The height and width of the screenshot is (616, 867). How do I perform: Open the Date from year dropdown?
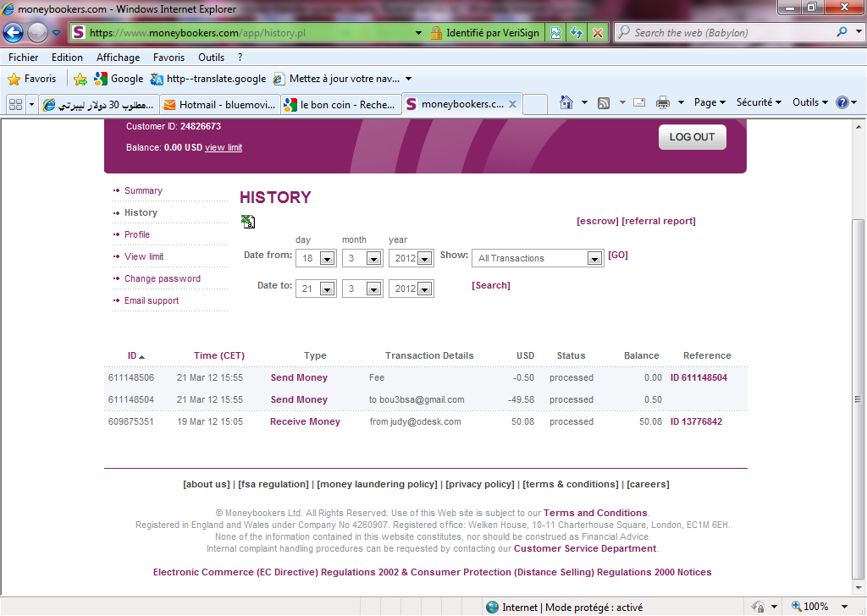pyautogui.click(x=425, y=259)
